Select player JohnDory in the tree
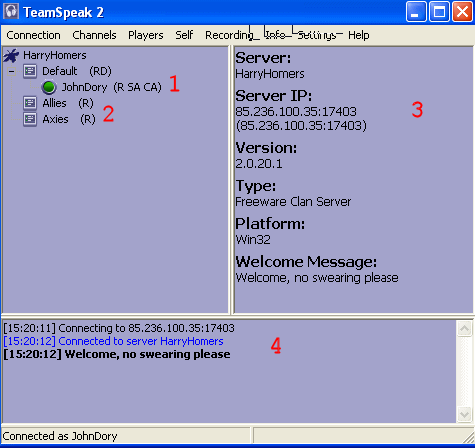Viewport: 475px width, 448px height. pos(111,87)
